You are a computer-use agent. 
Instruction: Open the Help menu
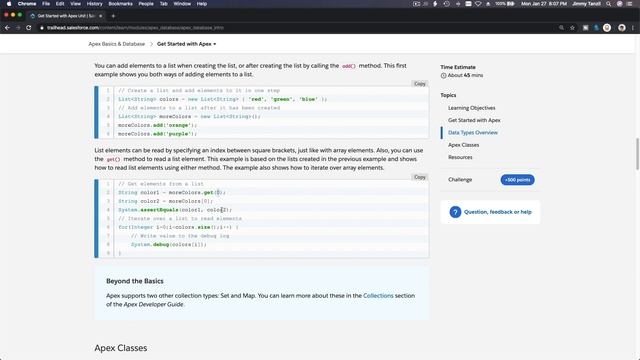[x=202, y=4]
